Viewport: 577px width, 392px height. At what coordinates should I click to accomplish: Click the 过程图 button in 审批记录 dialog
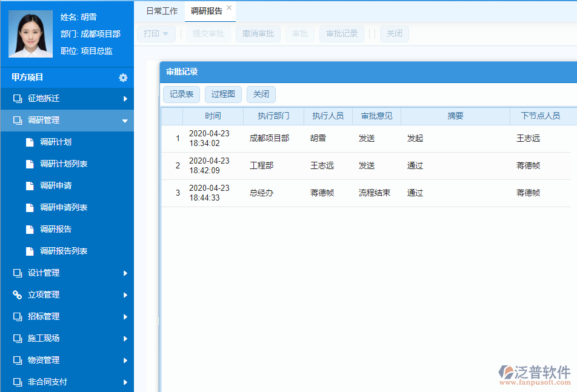tap(223, 94)
